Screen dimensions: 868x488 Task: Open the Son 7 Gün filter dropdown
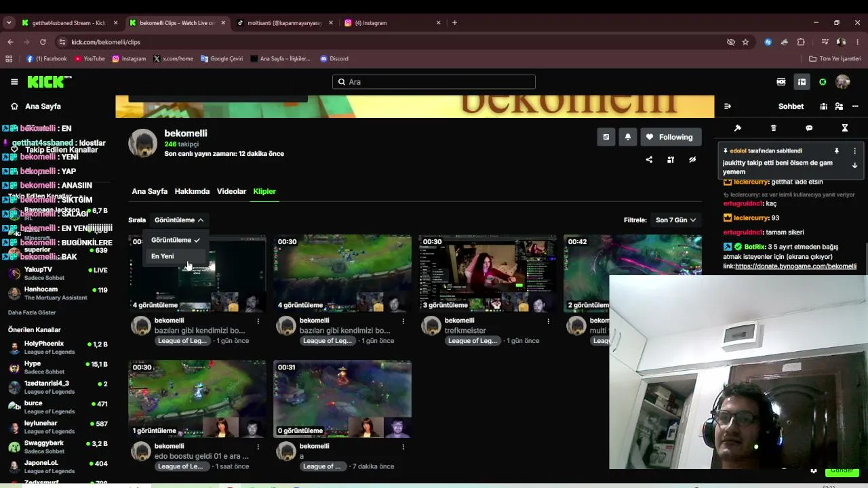point(675,220)
